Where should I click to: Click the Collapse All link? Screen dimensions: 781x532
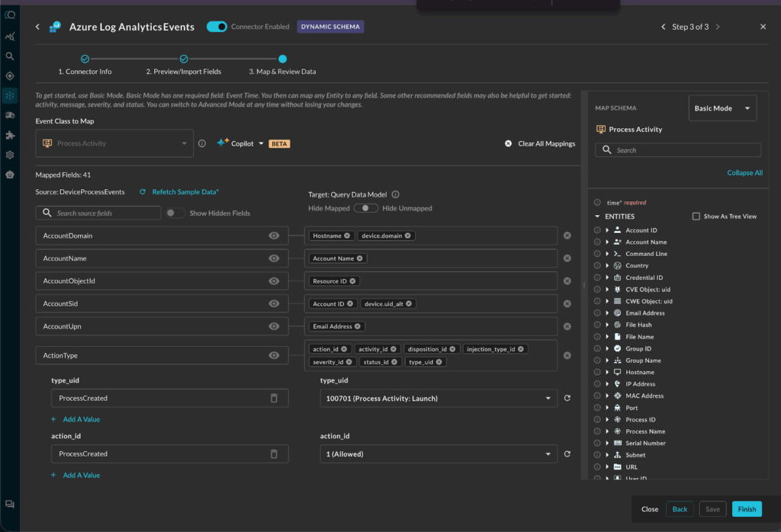744,173
